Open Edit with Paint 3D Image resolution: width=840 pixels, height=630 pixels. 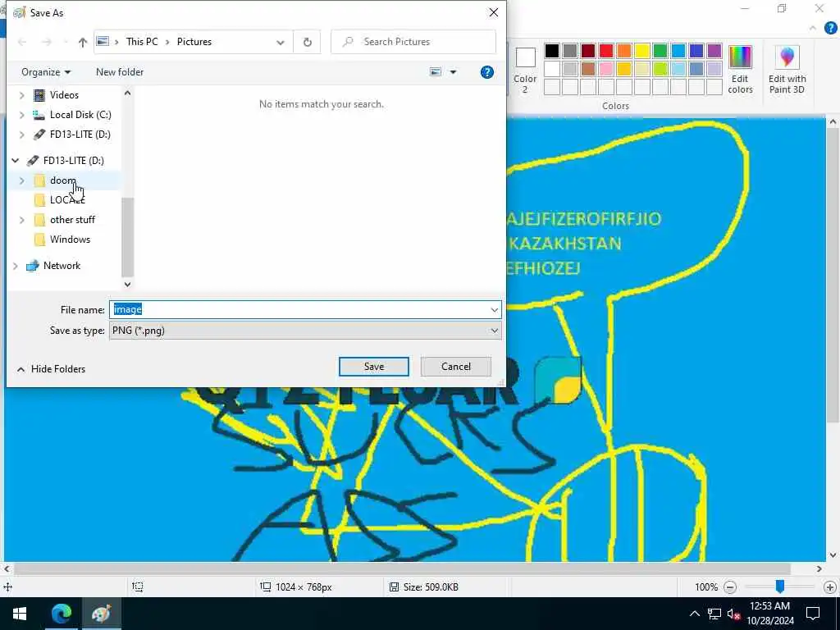[787, 71]
